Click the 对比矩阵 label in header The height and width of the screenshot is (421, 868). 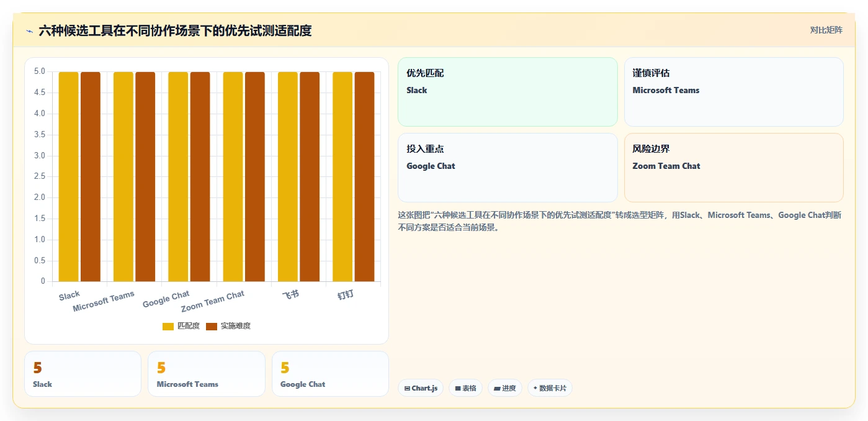[x=826, y=30]
